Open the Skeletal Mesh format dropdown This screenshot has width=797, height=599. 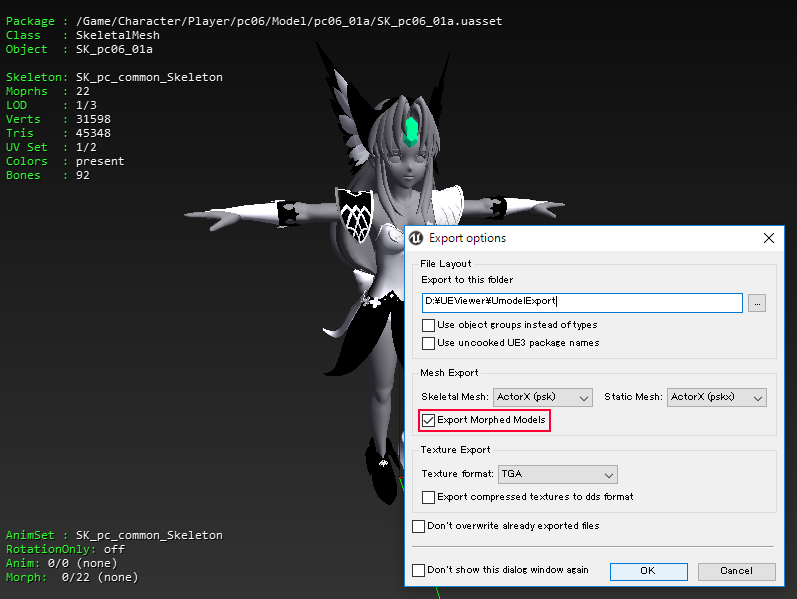click(x=543, y=397)
